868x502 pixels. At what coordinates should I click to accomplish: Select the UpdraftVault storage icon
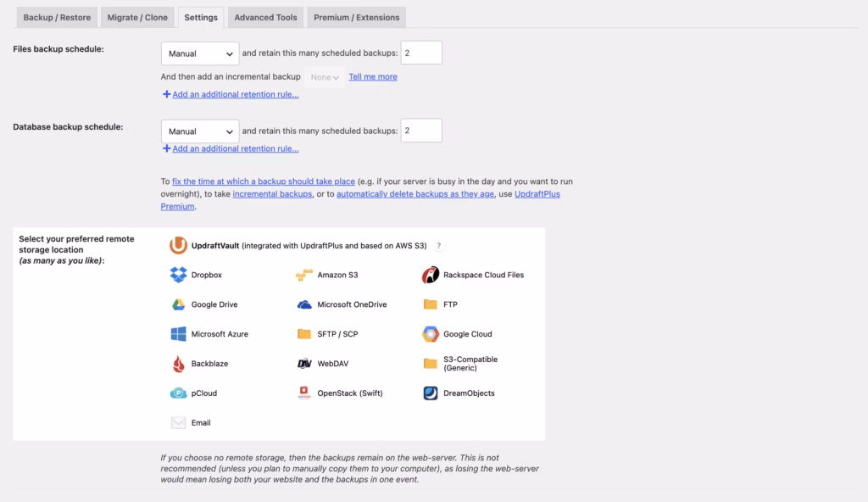(x=178, y=245)
